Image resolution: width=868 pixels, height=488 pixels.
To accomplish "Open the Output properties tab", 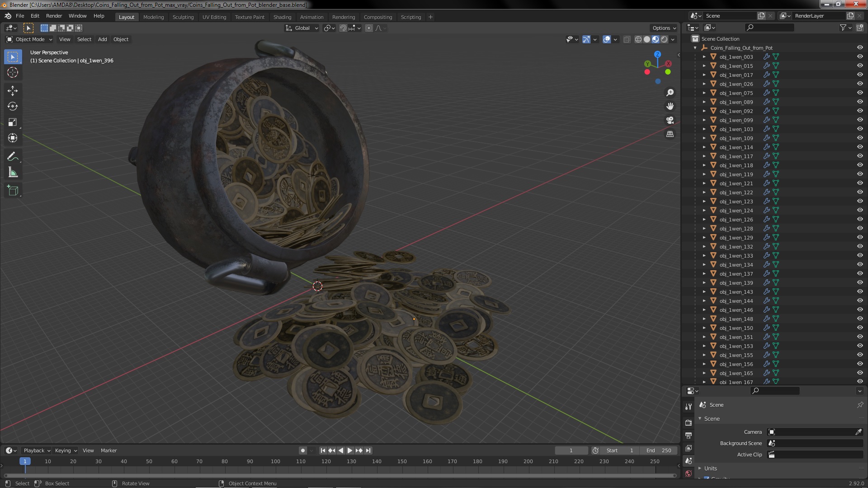I will 689,436.
